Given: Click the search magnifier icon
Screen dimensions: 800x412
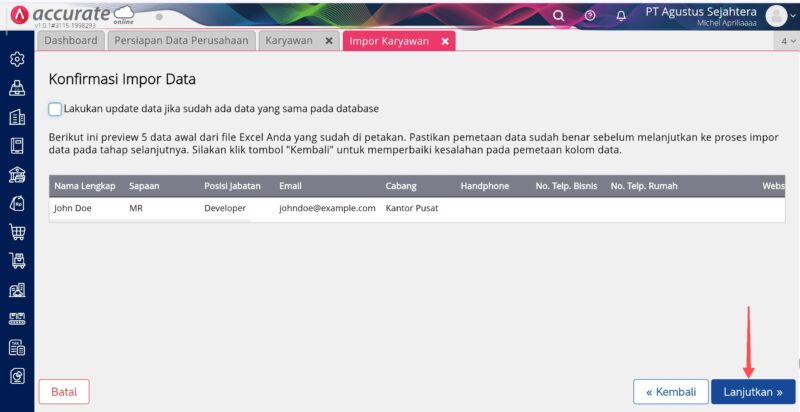Looking at the screenshot, I should click(559, 15).
